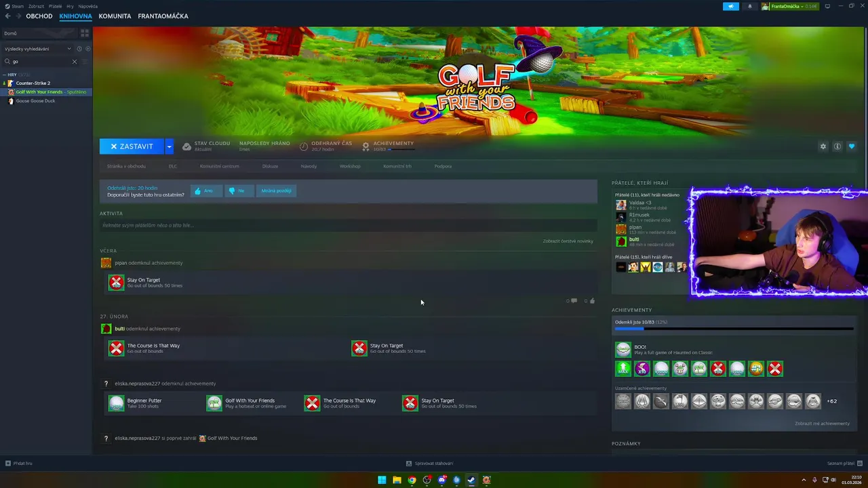Open the Přátelé menu

point(56,6)
